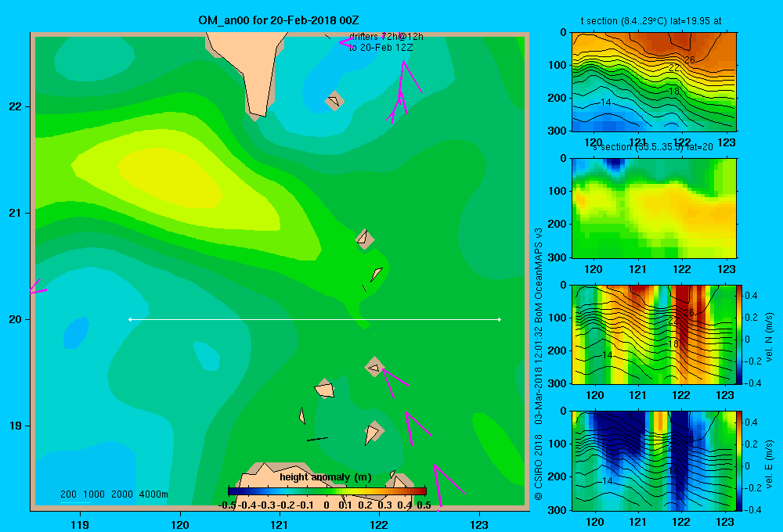This screenshot has width=783, height=532.
Task: Click longitude label 119 on main map
Action: (x=81, y=524)
